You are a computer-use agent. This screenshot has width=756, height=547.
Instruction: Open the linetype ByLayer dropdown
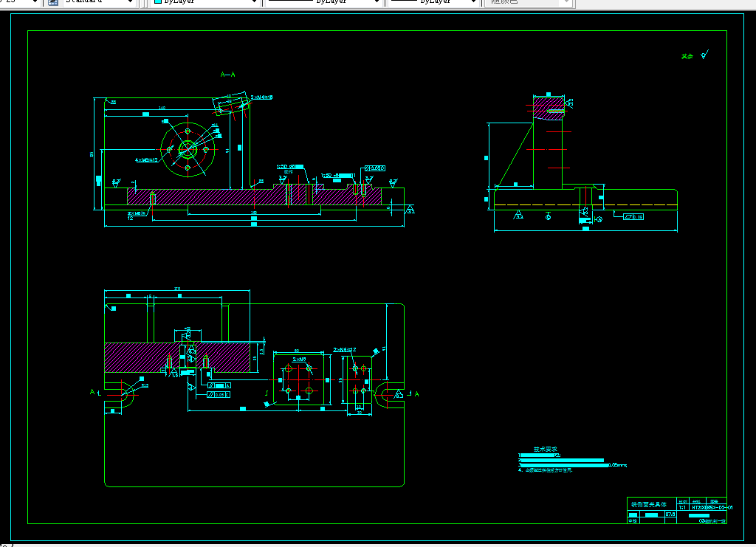pyautogui.click(x=323, y=3)
